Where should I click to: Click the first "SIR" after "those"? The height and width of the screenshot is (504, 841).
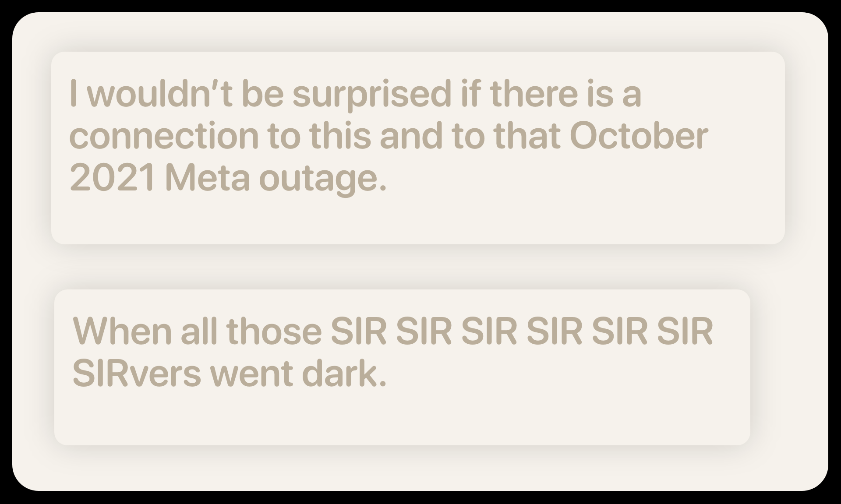click(358, 331)
